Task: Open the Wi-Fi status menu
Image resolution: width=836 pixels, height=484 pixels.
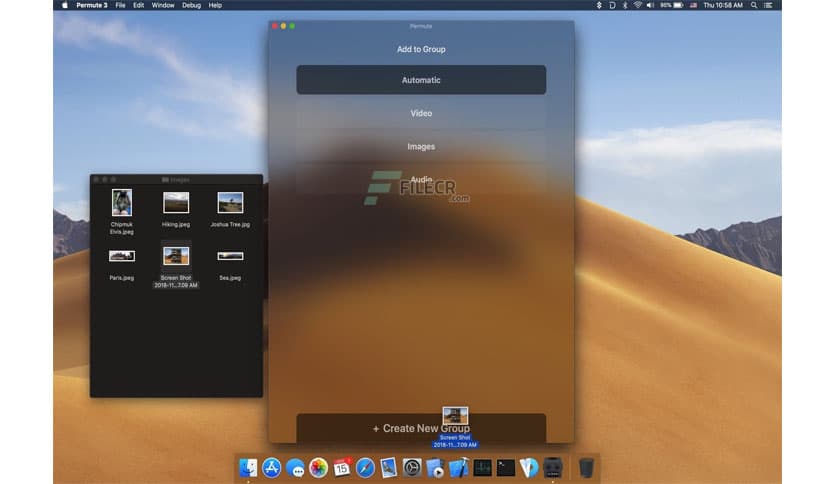Action: pos(638,5)
